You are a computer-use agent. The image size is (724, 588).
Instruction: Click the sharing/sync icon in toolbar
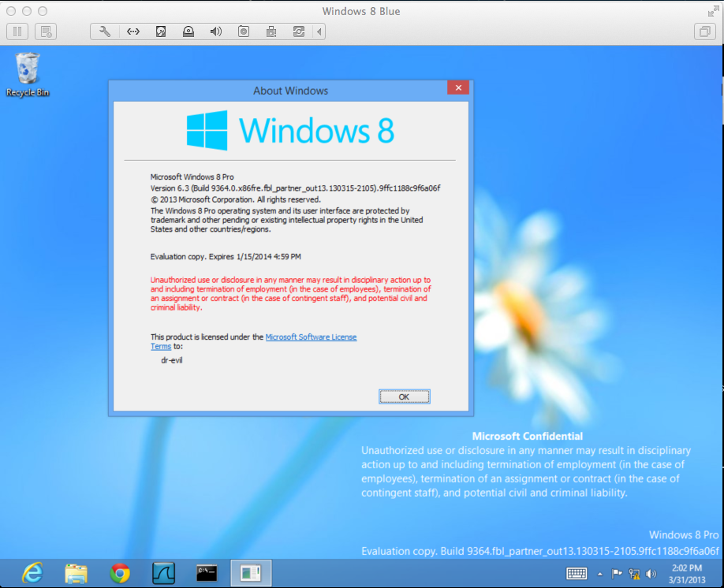pos(299,32)
